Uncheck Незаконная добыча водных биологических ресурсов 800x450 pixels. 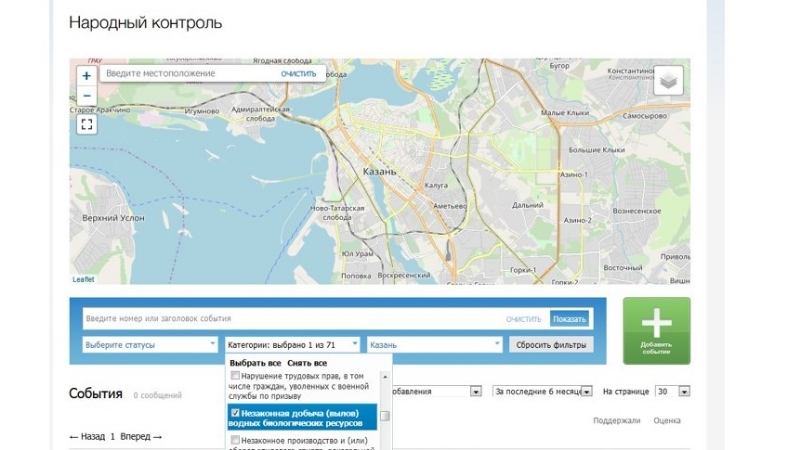235,412
